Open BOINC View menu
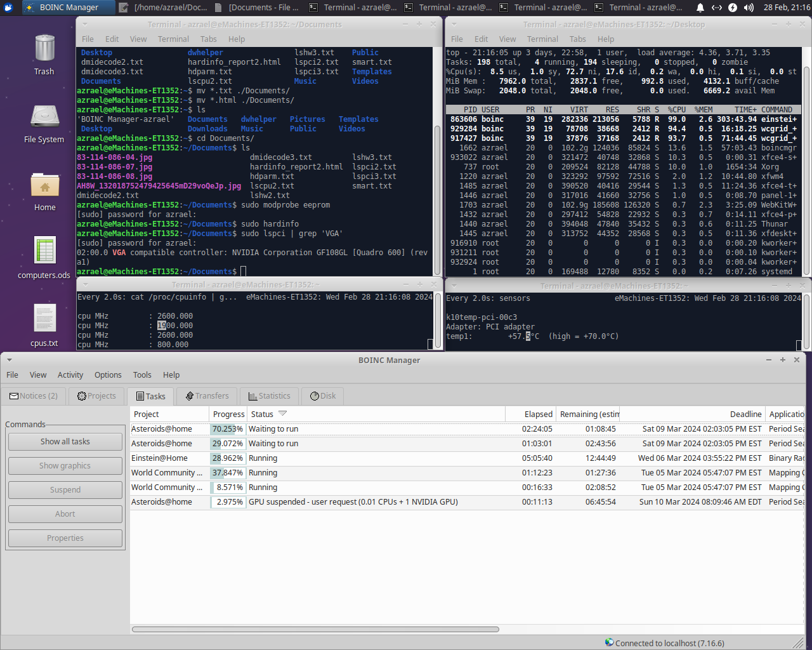Viewport: 812px width, 650px height. tap(38, 375)
